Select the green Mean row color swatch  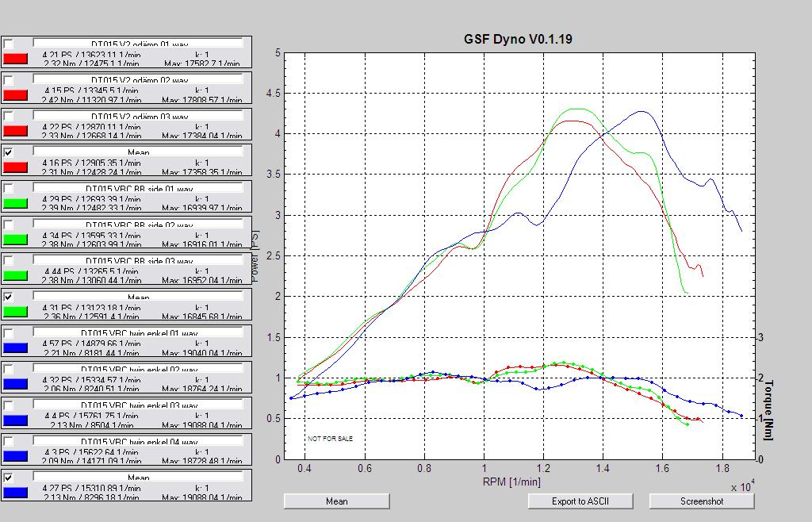point(16,312)
